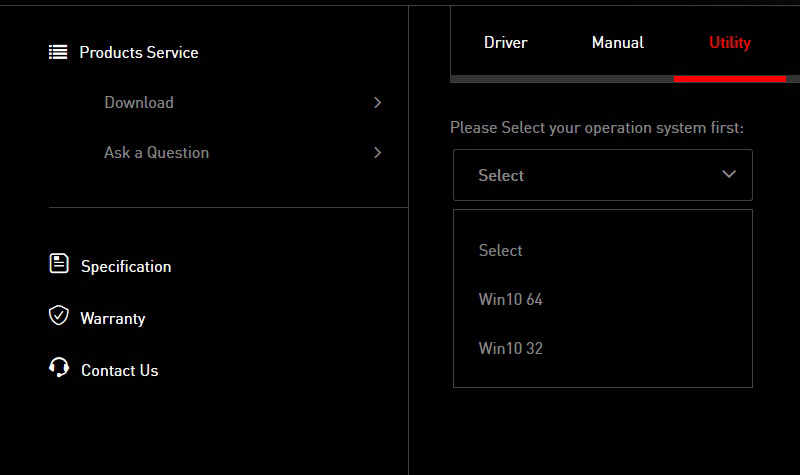Screen dimensions: 800x475
Task: Switch to the Driver tab
Action: pyautogui.click(x=505, y=42)
